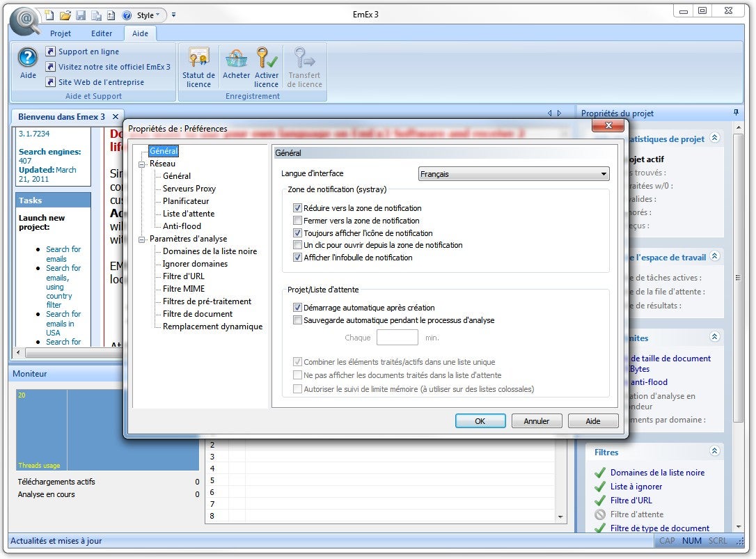The image size is (756, 559).
Task: Toggle Combiner les éléments traités/actifs checkbox
Action: point(297,362)
